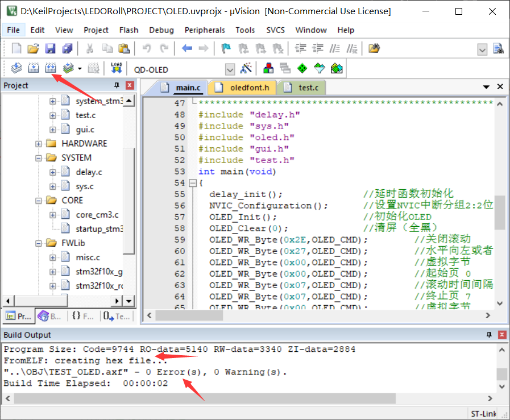Click the Batch Build icon
This screenshot has width=510, height=420.
click(68, 68)
